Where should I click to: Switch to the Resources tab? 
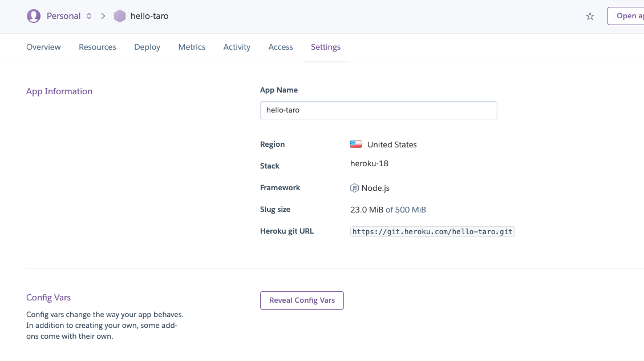coord(98,47)
